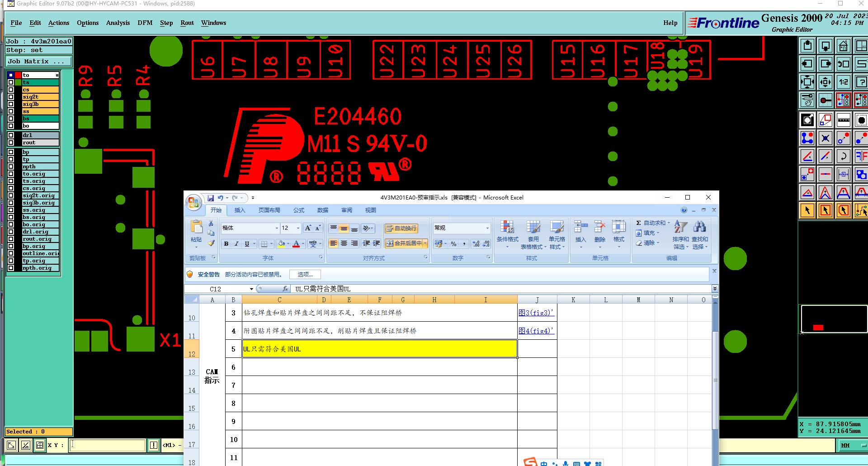Open the Genesis Analysis menu
Image resolution: width=868 pixels, height=466 pixels.
pos(118,23)
